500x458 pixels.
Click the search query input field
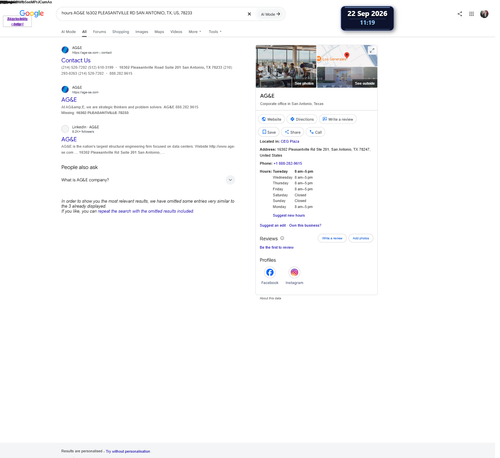point(153,13)
